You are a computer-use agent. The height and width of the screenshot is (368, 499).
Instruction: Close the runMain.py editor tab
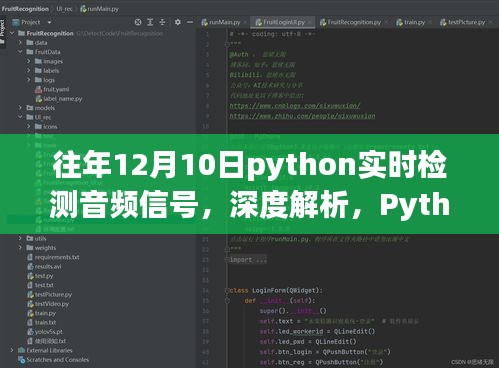click(246, 22)
